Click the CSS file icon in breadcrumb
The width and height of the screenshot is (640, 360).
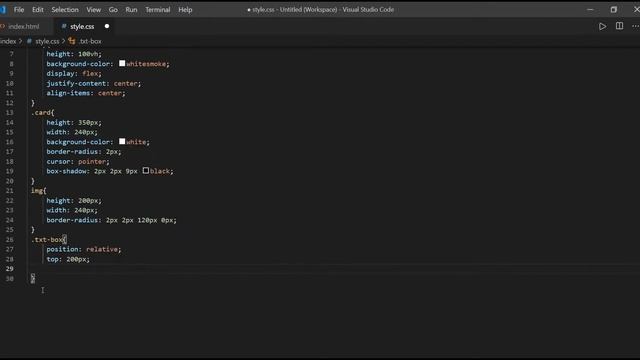tap(29, 41)
